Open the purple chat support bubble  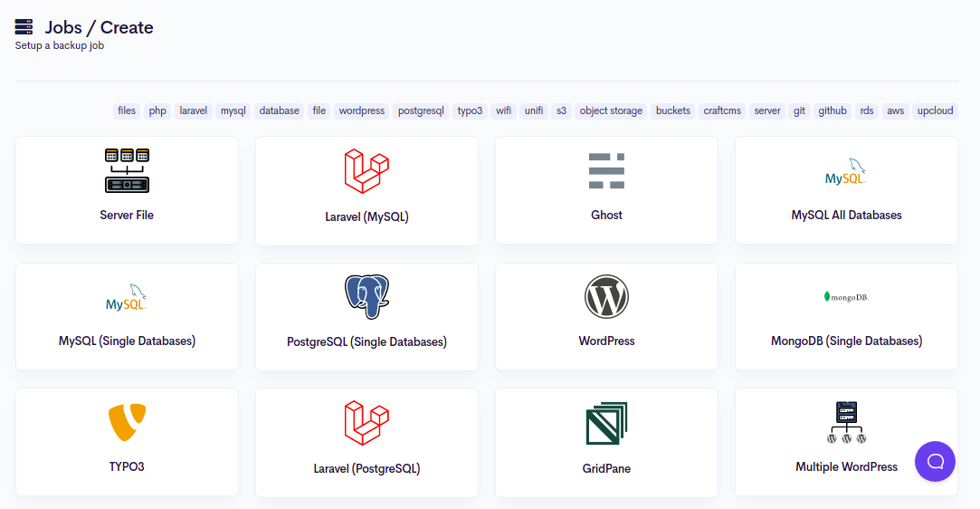[935, 462]
